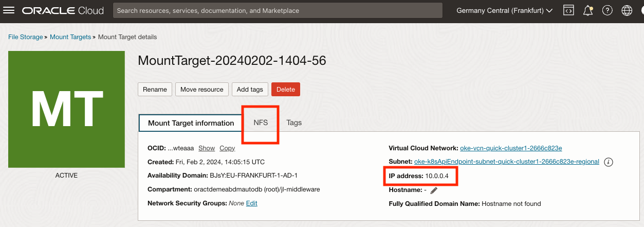Click the Rename button
The height and width of the screenshot is (227, 644).
pyautogui.click(x=155, y=89)
